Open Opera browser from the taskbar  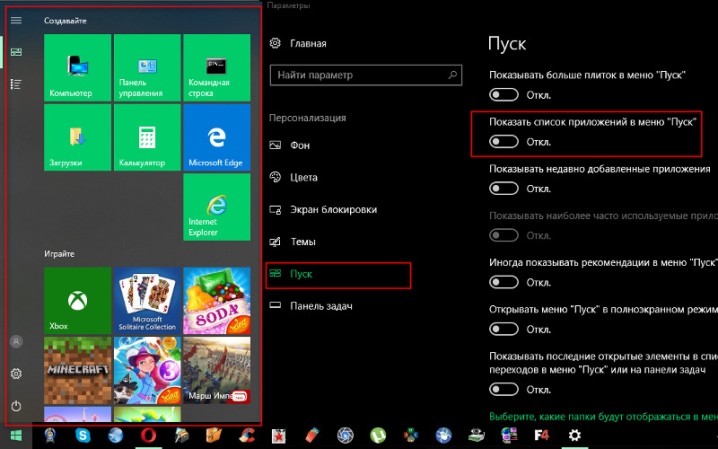coord(148,435)
